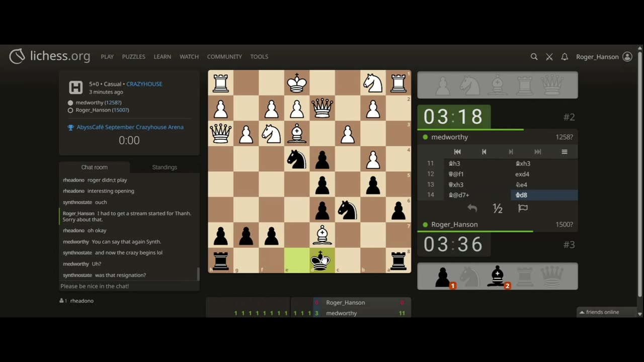Click the white bishop on e3
Image resolution: width=644 pixels, height=362 pixels.
pyautogui.click(x=296, y=134)
